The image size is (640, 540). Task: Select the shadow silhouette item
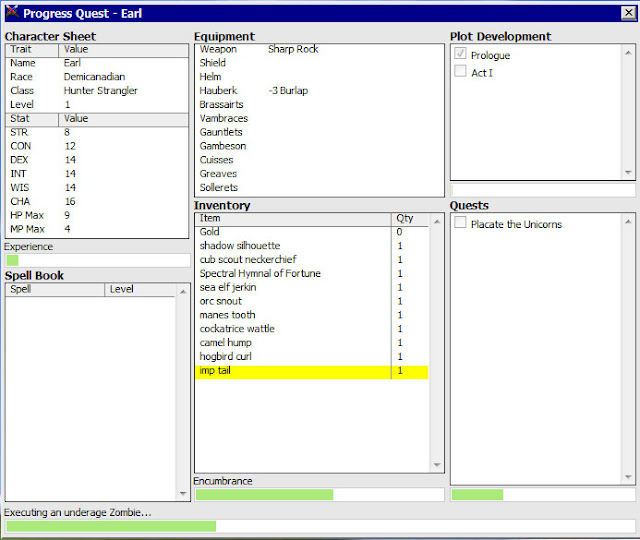312,246
